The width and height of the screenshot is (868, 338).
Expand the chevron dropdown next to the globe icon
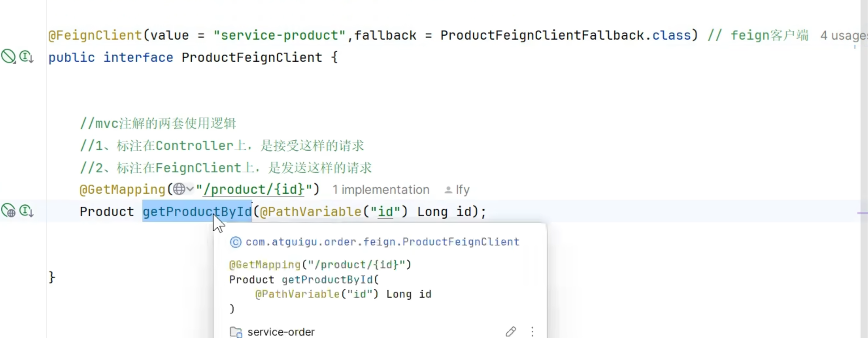tap(190, 189)
